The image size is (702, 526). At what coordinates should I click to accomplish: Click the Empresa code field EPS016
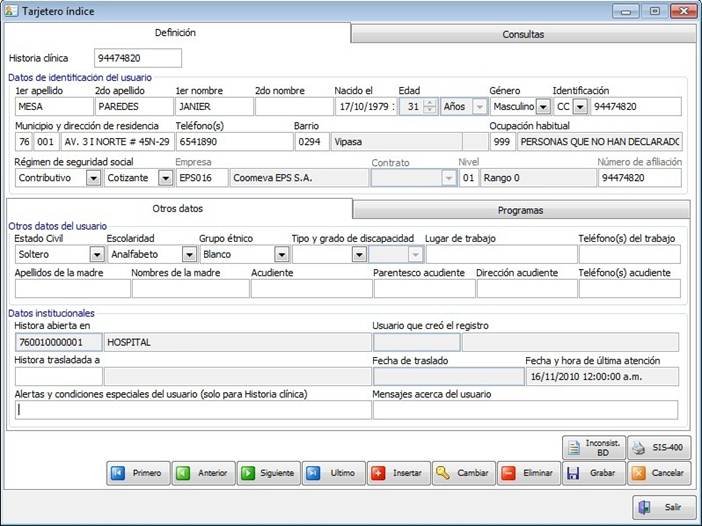coord(202,178)
